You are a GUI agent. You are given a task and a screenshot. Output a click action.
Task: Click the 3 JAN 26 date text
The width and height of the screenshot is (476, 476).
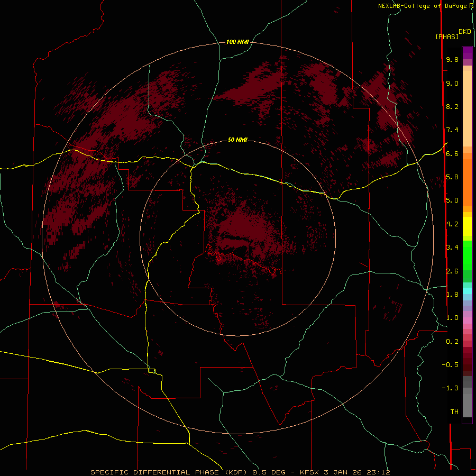344,472
